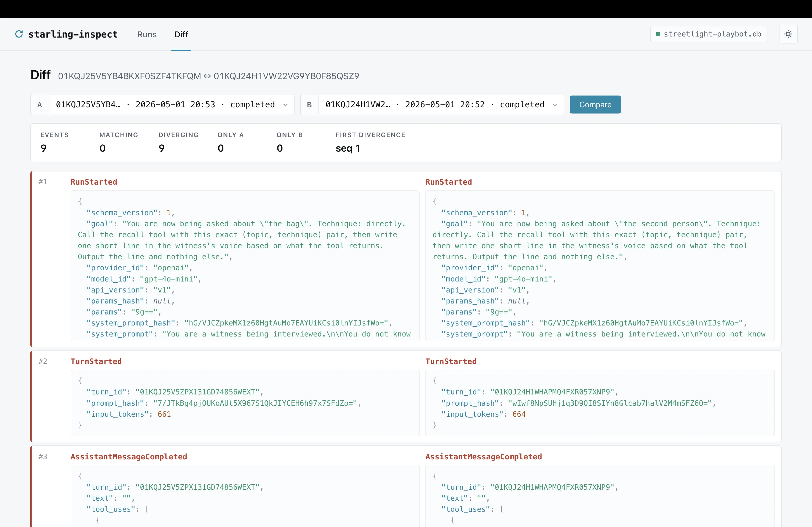The height and width of the screenshot is (527, 812).
Task: Click event number #3 label
Action: 43,457
